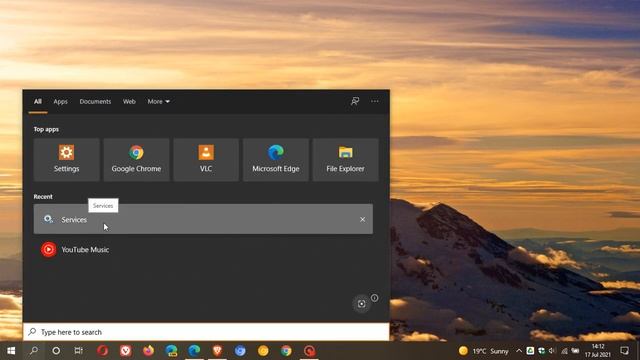Open the 19°C Sunny weather widget
Screen dimensions: 640x360
tap(484, 351)
